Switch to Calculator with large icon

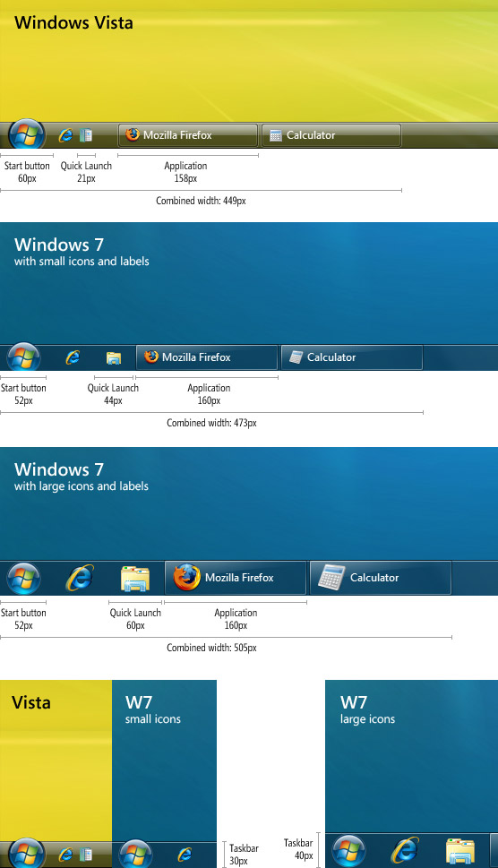tap(381, 578)
